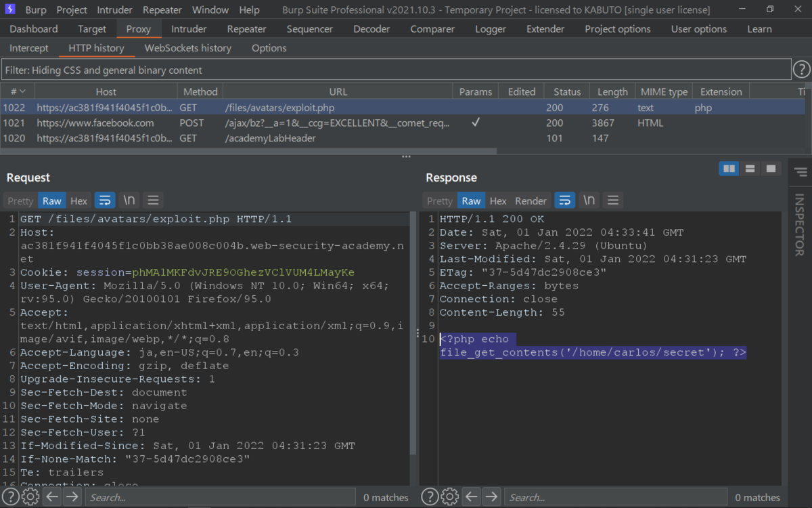812x508 pixels.
Task: Sort by the Length column header
Action: tap(612, 91)
